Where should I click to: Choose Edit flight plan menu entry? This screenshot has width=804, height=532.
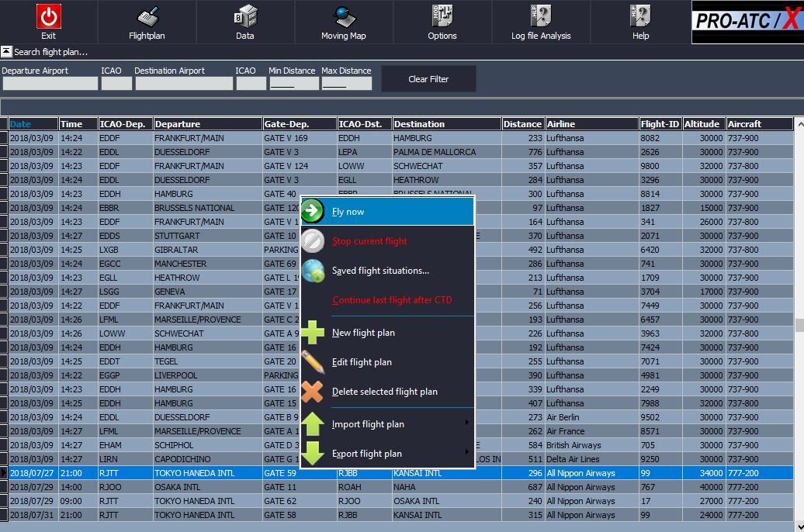(x=387, y=362)
